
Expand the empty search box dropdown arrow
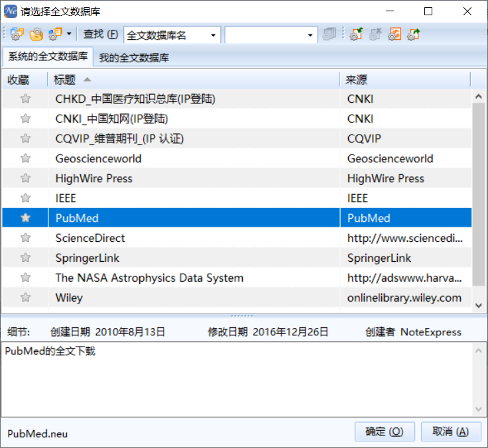click(x=310, y=35)
